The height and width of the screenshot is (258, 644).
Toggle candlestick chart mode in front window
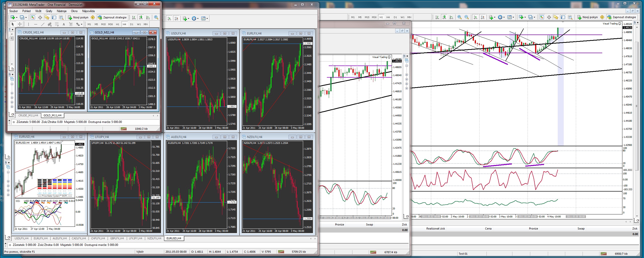tap(141, 17)
